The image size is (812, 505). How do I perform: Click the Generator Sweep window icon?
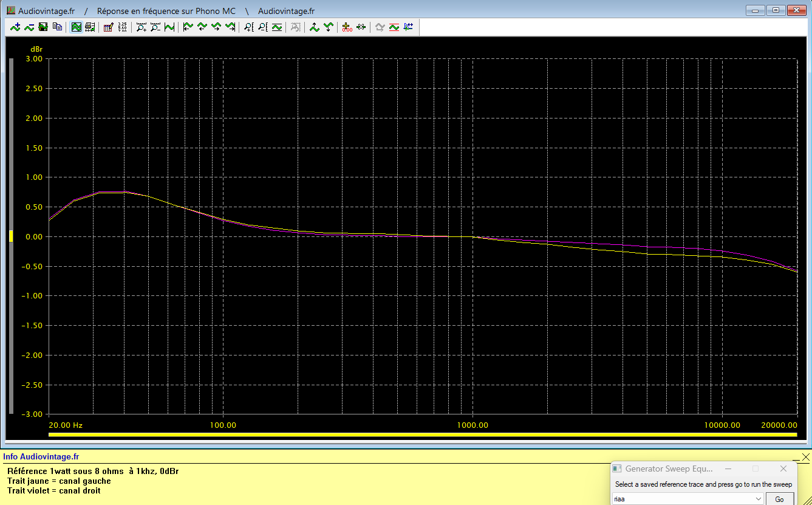click(617, 469)
